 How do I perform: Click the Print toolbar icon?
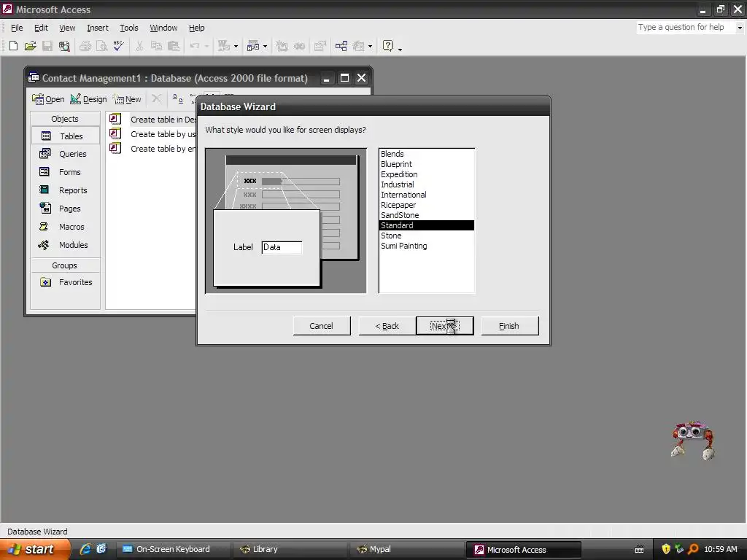[85, 46]
